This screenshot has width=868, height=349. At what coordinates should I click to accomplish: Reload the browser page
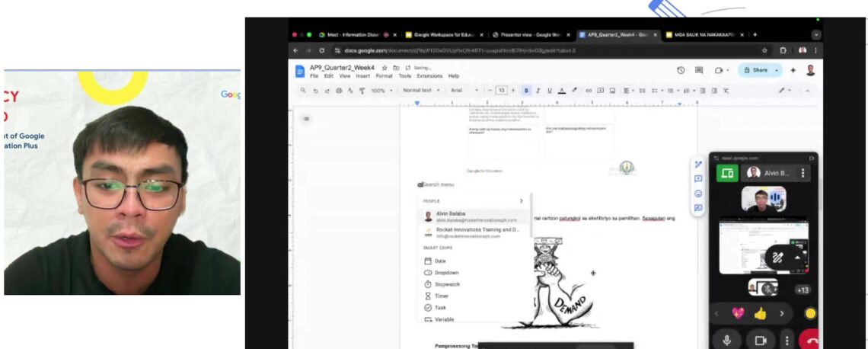[321, 50]
